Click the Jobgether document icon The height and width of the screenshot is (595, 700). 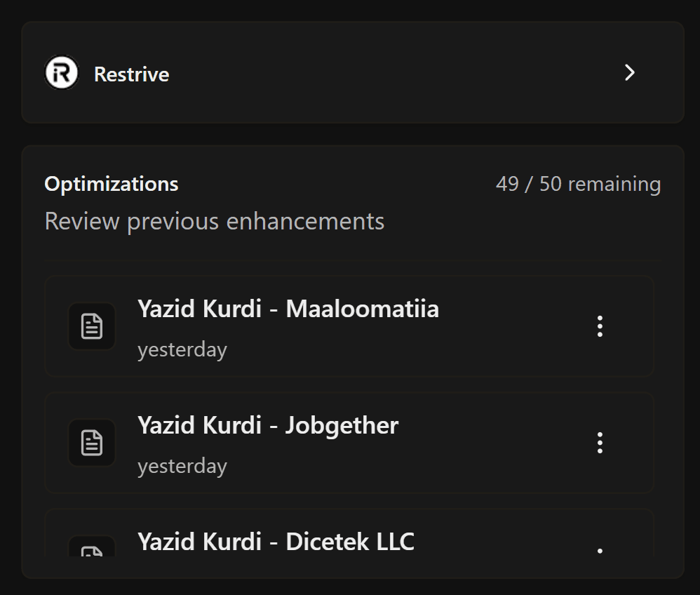click(x=92, y=443)
